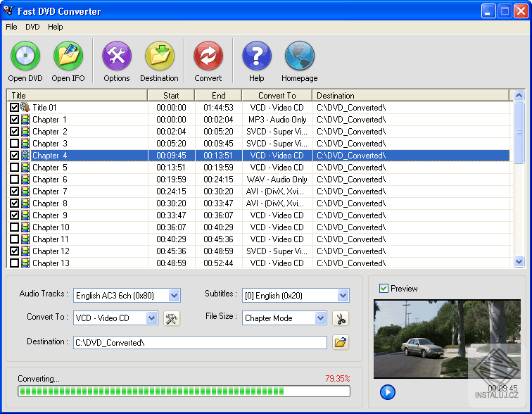Open the File menu
This screenshot has height=414, width=532.
(11, 27)
